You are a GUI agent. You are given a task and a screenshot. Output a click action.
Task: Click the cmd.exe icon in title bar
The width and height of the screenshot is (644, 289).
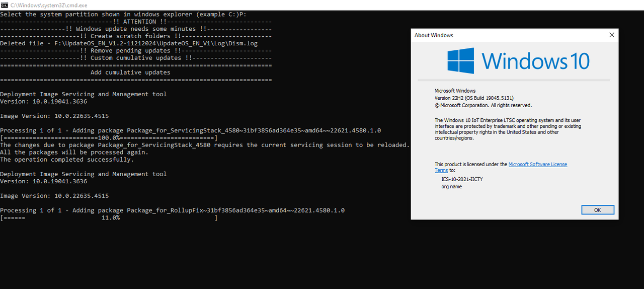(x=5, y=5)
